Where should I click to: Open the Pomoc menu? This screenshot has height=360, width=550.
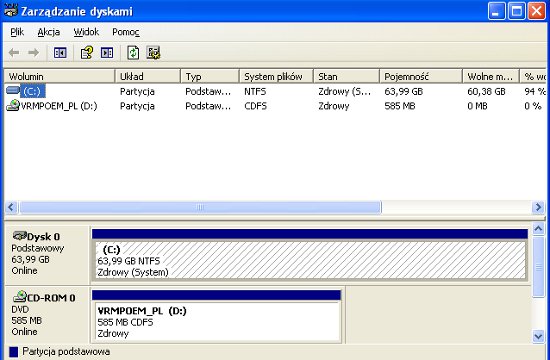pyautogui.click(x=126, y=32)
